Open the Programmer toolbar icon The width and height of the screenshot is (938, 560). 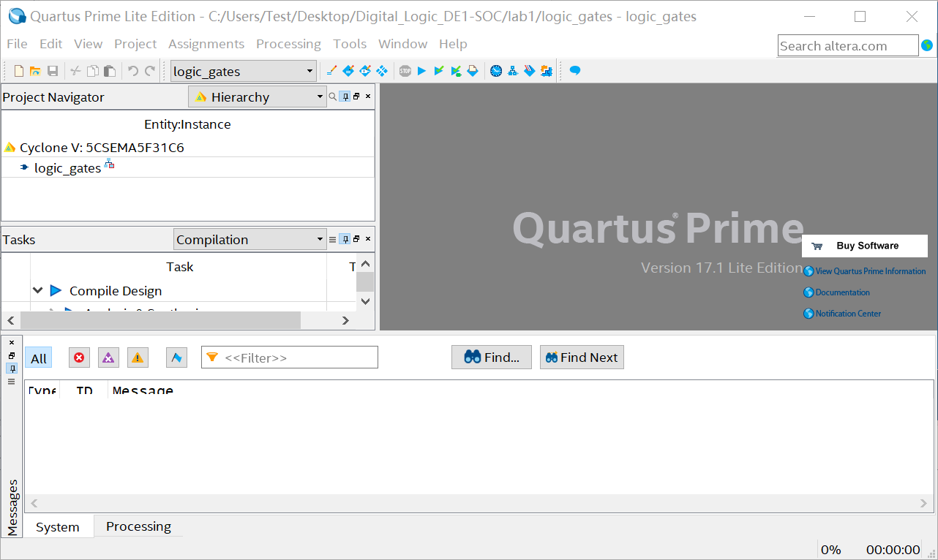[530, 71]
